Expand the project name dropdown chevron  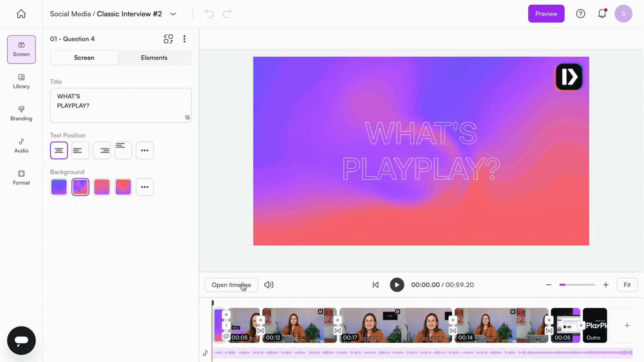tap(173, 14)
